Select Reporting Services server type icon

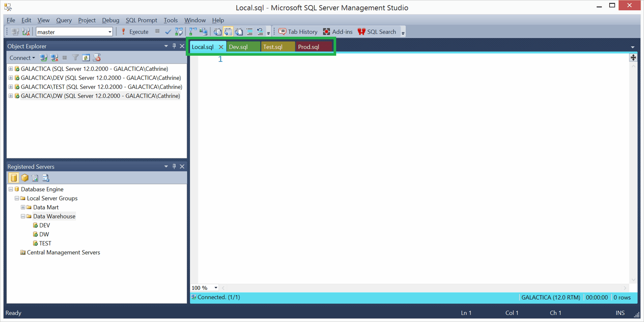coord(35,178)
